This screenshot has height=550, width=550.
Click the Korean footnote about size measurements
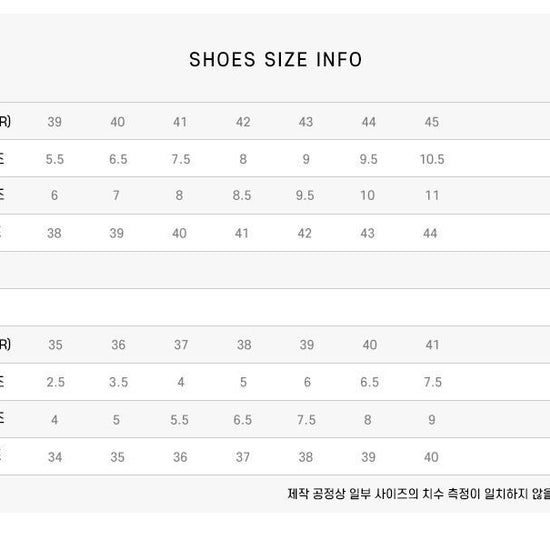tap(418, 494)
